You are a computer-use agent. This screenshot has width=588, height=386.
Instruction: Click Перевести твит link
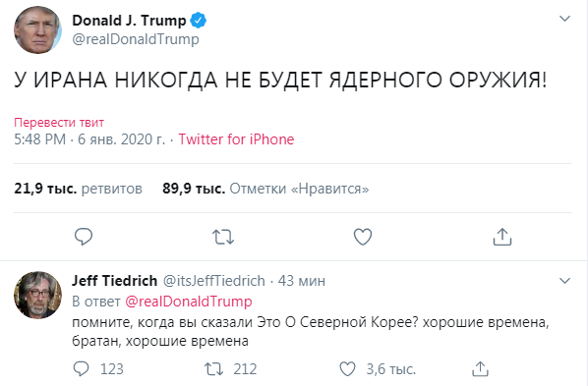coord(59,122)
